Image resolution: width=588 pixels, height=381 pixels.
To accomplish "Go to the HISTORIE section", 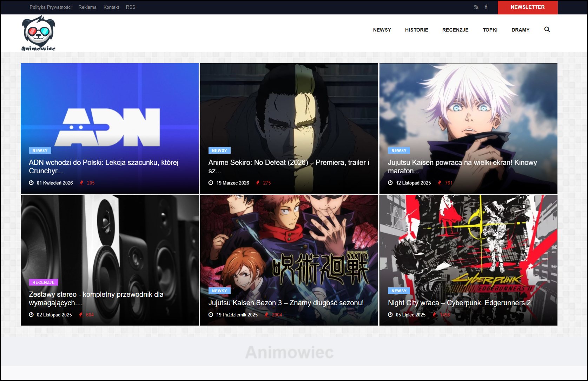I will (416, 30).
